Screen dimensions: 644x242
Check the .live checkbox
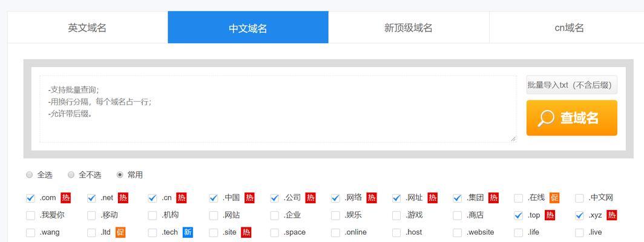point(579,232)
